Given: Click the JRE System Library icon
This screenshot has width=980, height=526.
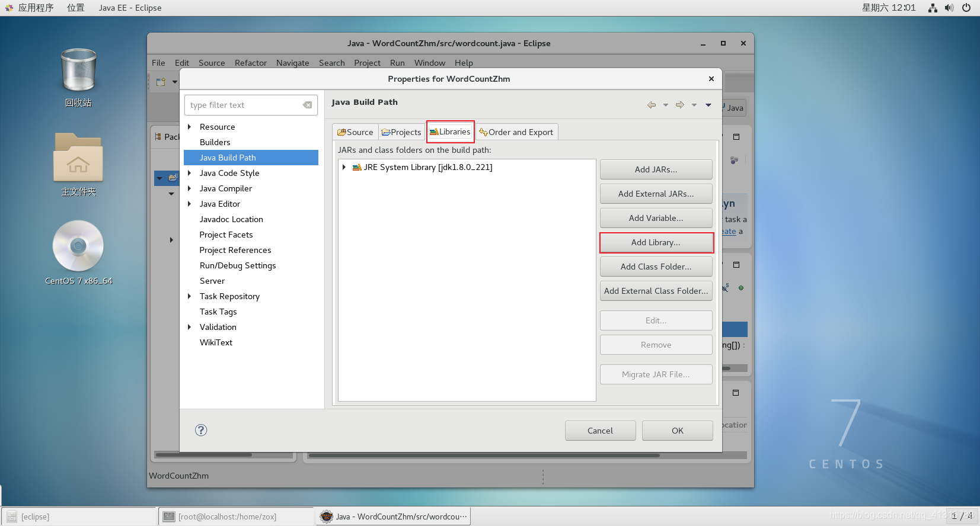Looking at the screenshot, I should click(x=357, y=168).
